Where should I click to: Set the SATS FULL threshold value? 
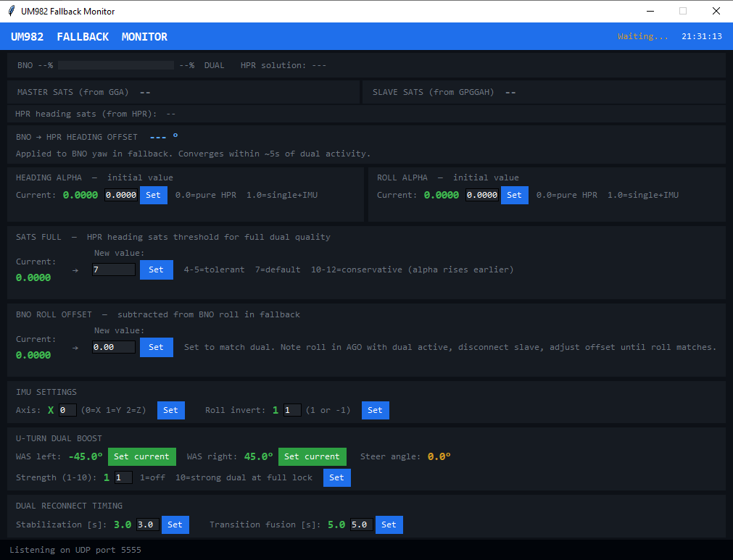(156, 270)
